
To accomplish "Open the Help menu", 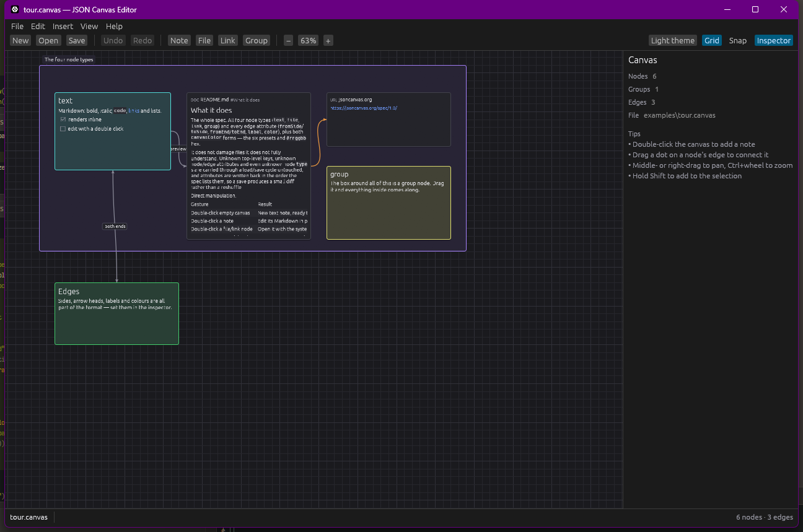I will pyautogui.click(x=114, y=26).
